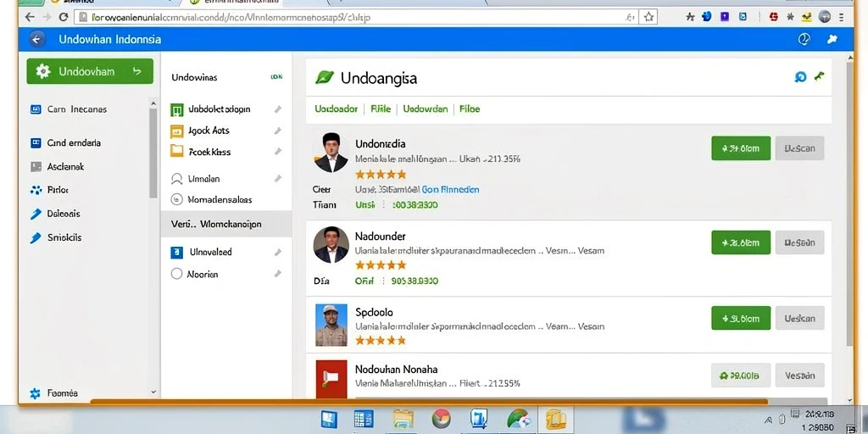Image resolution: width=868 pixels, height=434 pixels.
Task: Open Dalecais in left sidebar
Action: coord(55,214)
